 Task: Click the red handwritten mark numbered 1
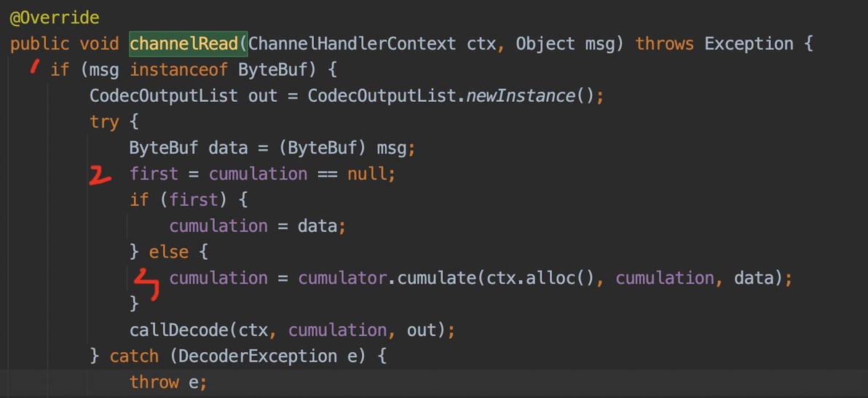[x=33, y=68]
